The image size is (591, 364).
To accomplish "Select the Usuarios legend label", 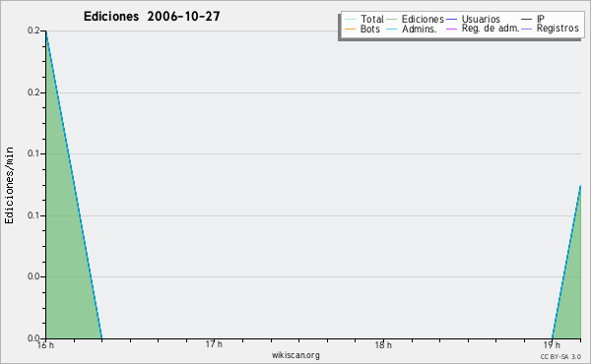I will [481, 19].
